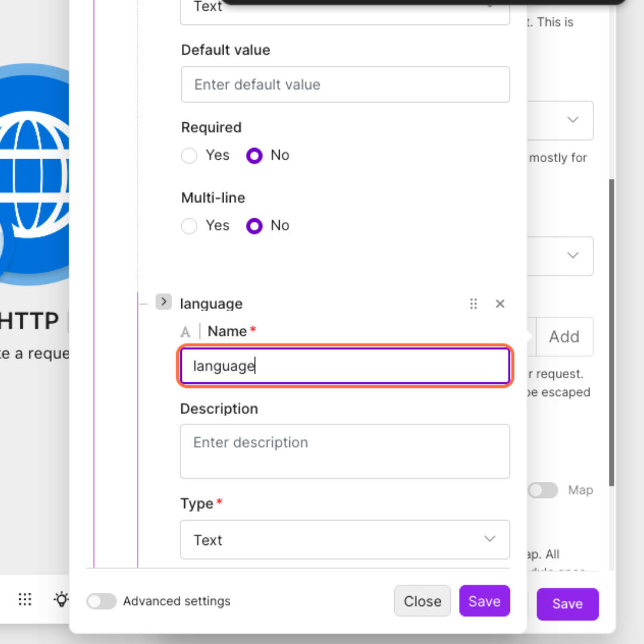The height and width of the screenshot is (644, 644).
Task: Remove the language item with X icon
Action: 500,304
